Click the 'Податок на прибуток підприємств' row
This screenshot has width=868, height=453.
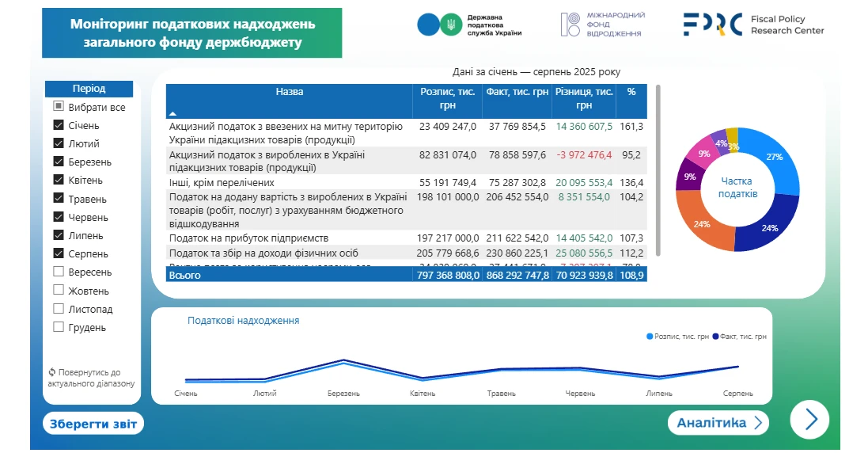click(x=407, y=238)
